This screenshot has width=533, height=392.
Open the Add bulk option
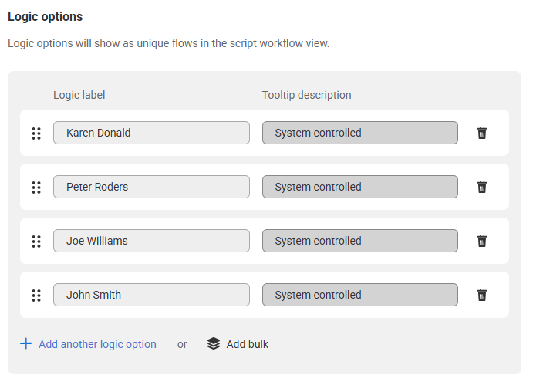tap(247, 344)
